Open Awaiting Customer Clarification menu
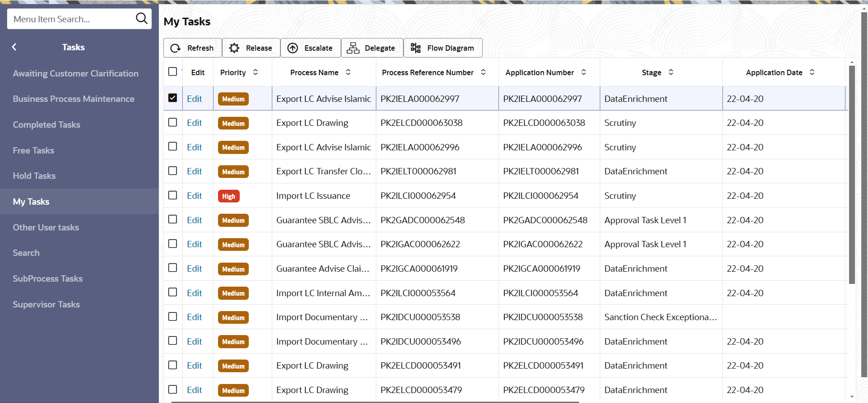868x403 pixels. point(76,73)
